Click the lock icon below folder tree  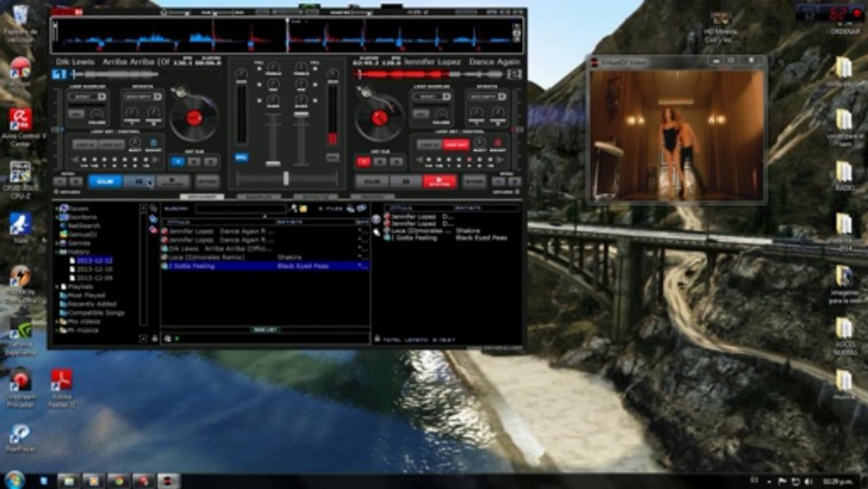(x=154, y=338)
